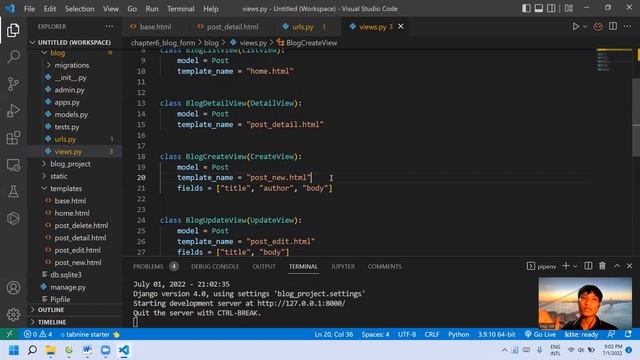Open Windows Start menu on taskbar
This screenshot has height=360, width=640.
tap(13, 350)
